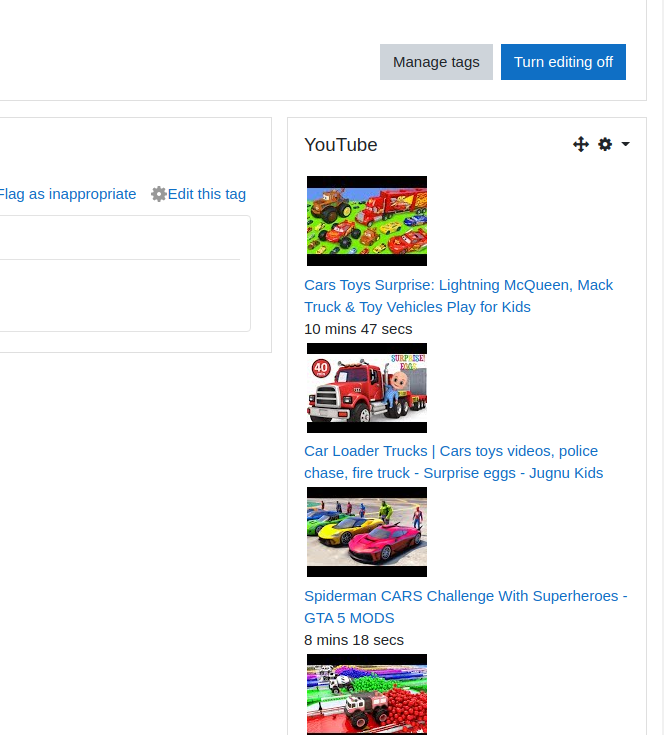Click the YouTube block title

(x=341, y=145)
